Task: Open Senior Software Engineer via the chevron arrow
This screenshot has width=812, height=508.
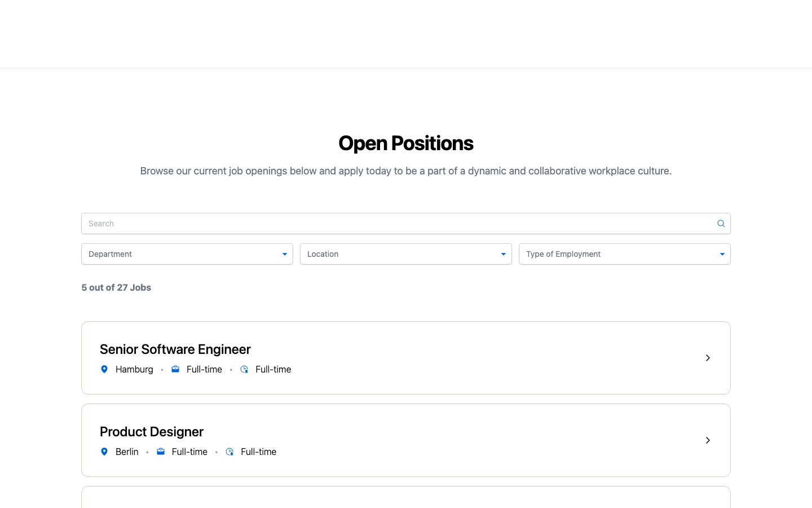Action: (x=708, y=358)
